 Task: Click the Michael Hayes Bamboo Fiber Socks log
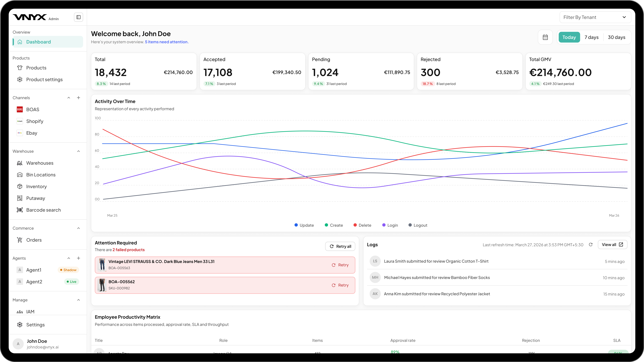[497, 278]
